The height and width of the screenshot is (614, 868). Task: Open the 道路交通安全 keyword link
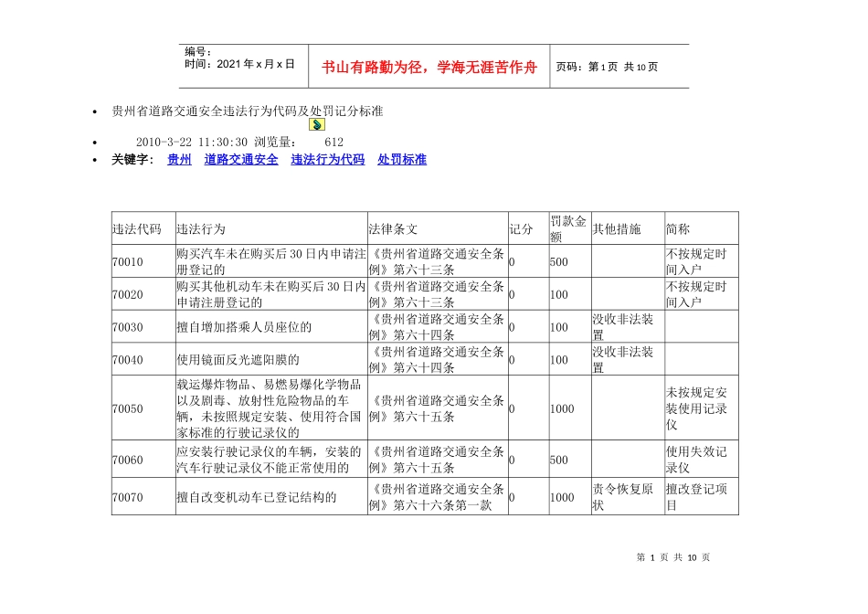point(241,160)
